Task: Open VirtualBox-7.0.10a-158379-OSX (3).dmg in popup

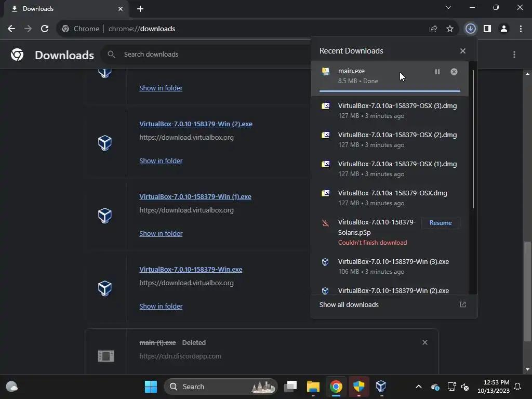Action: (390, 111)
